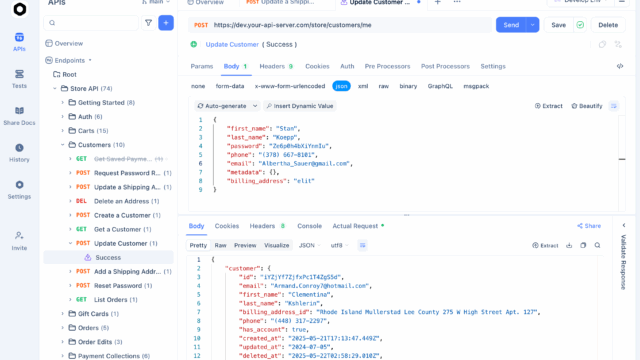This screenshot has height=360, width=640.
Task: Save the request
Action: pos(559,25)
